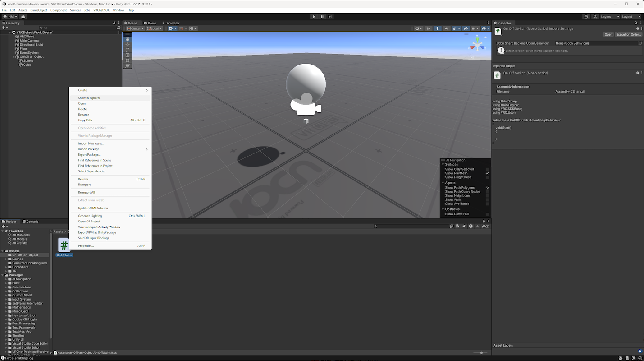Enable Show Walls checkbox

(487, 199)
